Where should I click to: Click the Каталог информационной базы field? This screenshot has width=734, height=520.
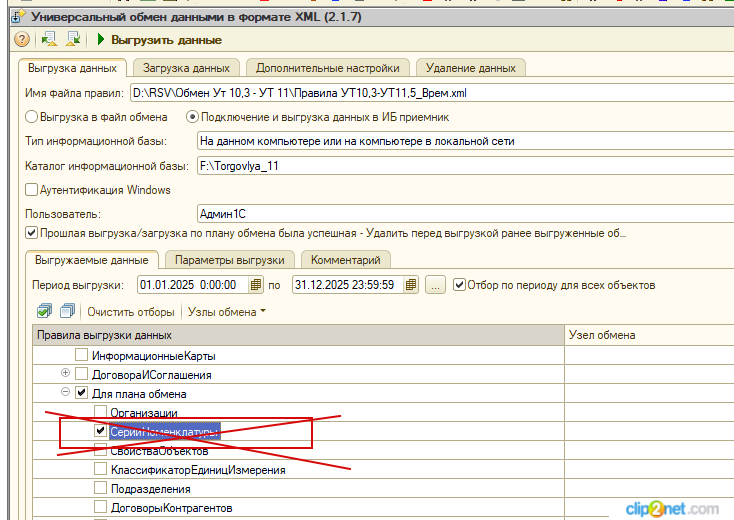click(x=466, y=166)
